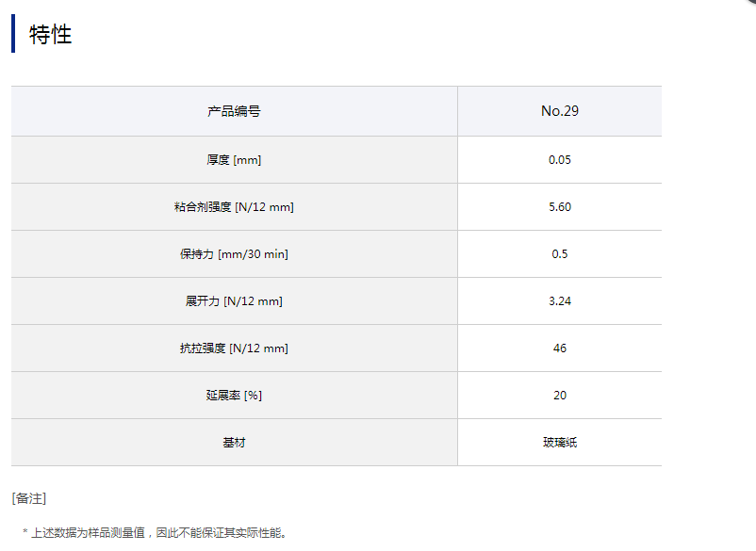Screen dimensions: 756x551
Task: Click the 粘合剂强度 [N/12 mm] label
Action: [x=234, y=207]
